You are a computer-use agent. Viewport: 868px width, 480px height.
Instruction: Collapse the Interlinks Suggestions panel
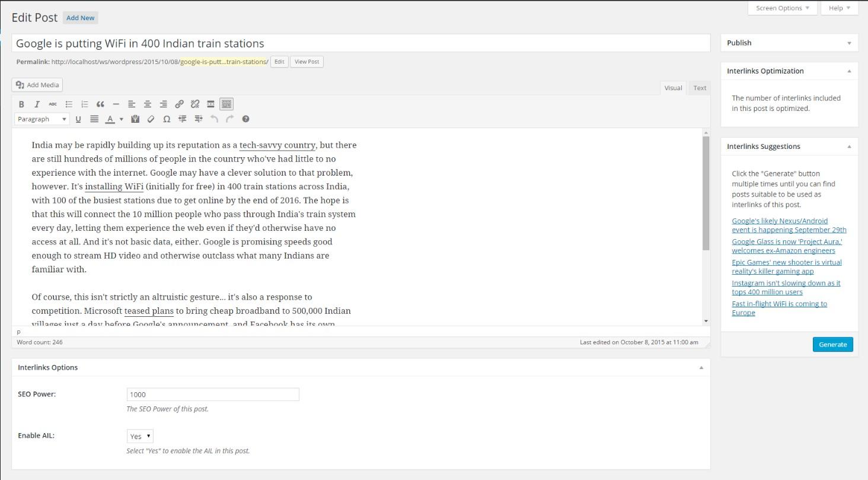click(849, 147)
